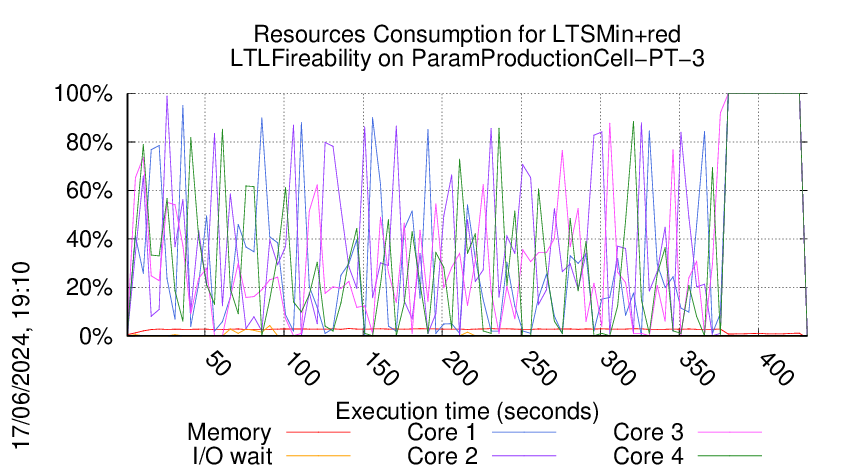Click the '60%' y-axis label
The height and width of the screenshot is (475, 850).
click(x=89, y=191)
